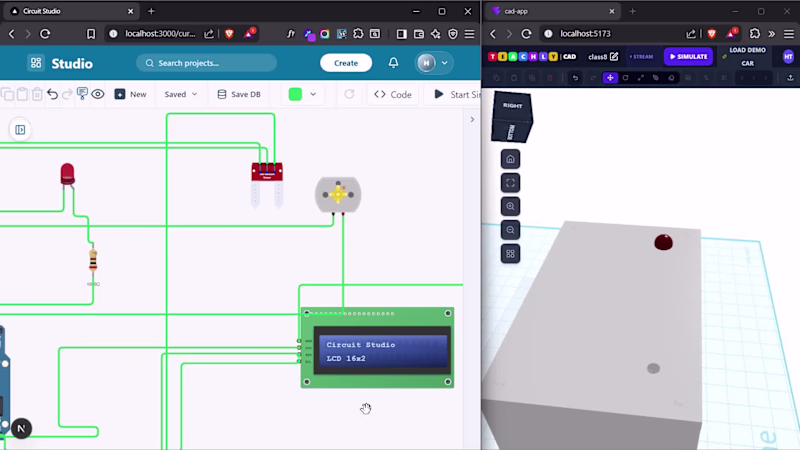Image resolution: width=800 pixels, height=450 pixels.
Task: Open the notifications bell
Action: [393, 63]
